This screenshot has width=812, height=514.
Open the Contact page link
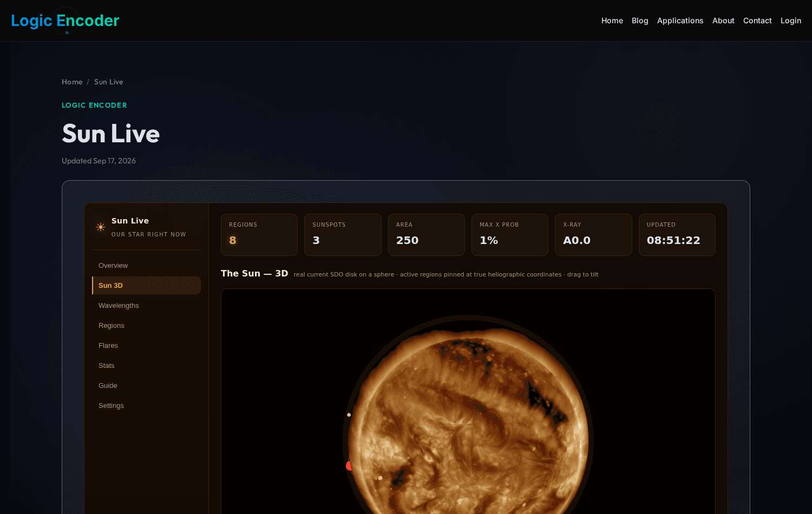pyautogui.click(x=757, y=21)
